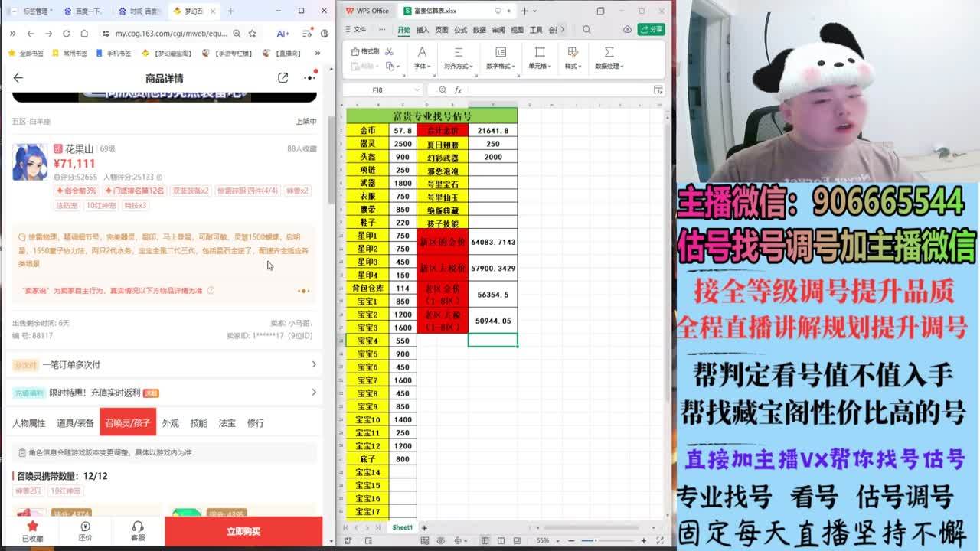
Task: Switch to the WPS Office home tab
Action: point(367,11)
